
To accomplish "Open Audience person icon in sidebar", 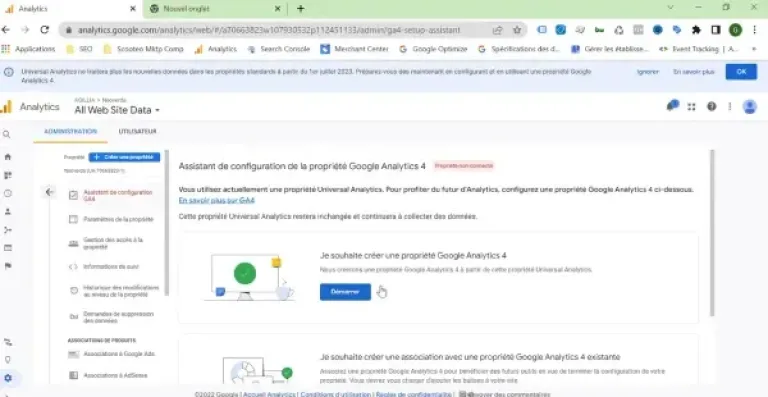I will click(x=7, y=211).
